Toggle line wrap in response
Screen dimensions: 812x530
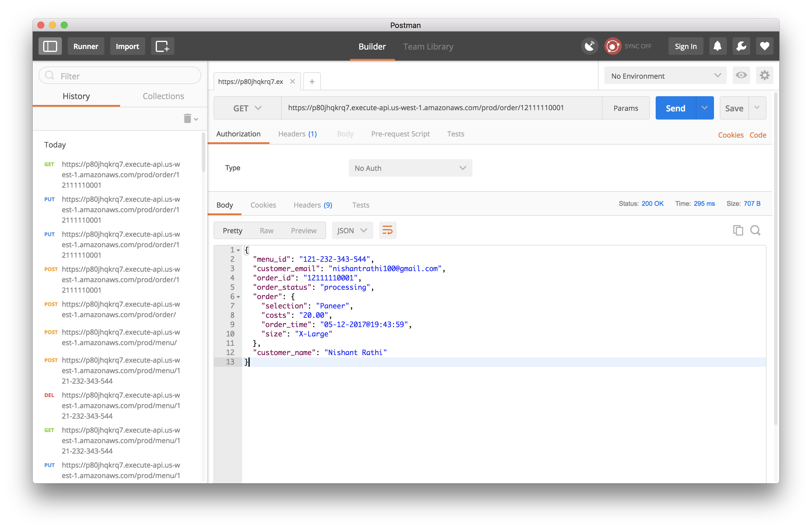pyautogui.click(x=388, y=230)
